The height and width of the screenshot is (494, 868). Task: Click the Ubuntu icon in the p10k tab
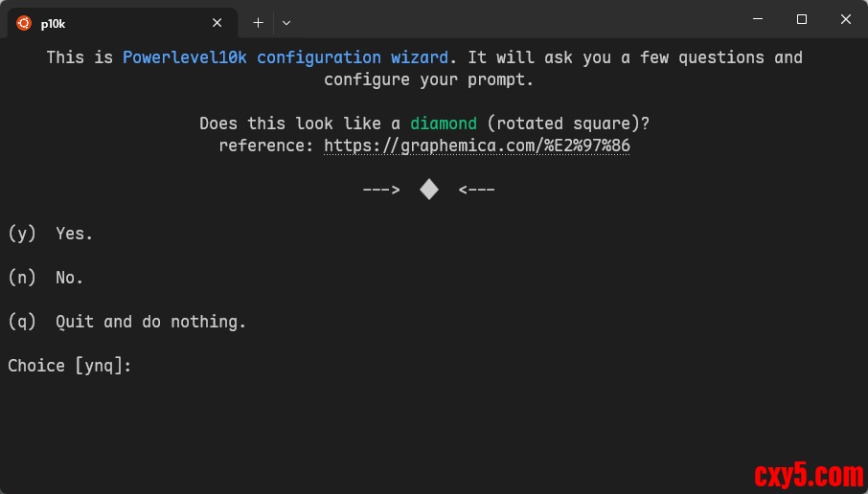(24, 22)
